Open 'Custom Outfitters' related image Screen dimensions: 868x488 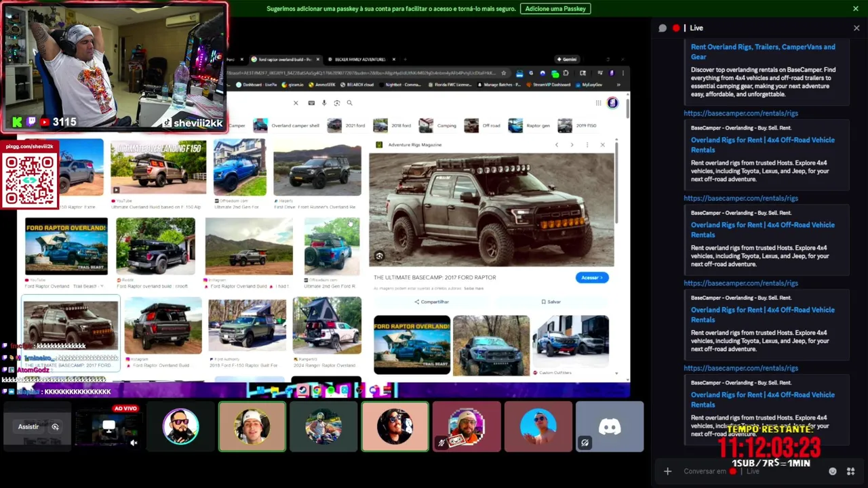(x=570, y=342)
